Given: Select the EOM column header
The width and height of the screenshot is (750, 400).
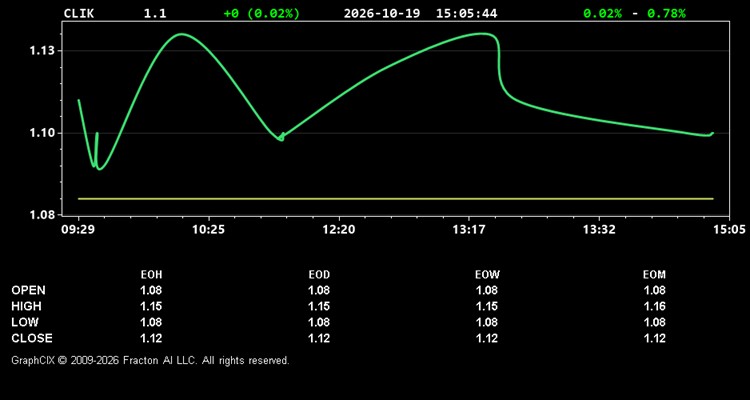Looking at the screenshot, I should [x=654, y=275].
